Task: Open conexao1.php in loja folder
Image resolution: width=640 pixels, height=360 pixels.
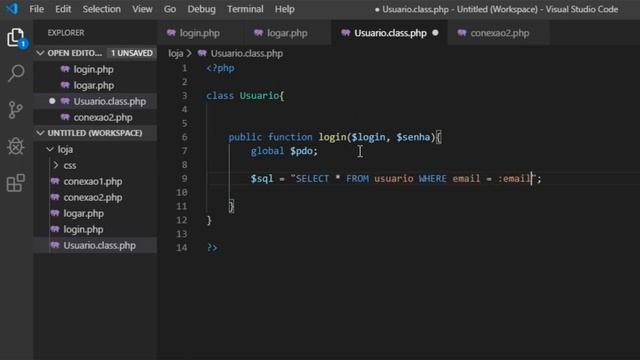Action: [93, 181]
